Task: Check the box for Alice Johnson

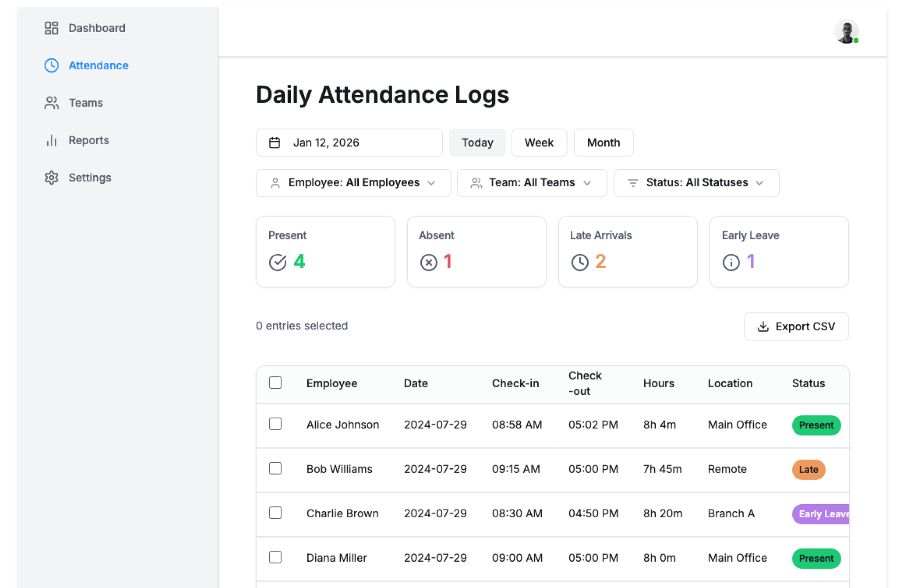Action: pos(275,424)
